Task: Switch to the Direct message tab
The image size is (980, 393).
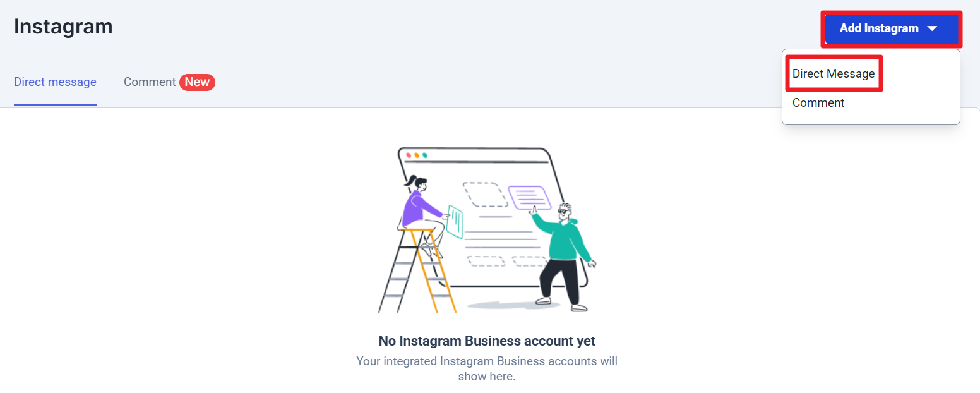Action: (55, 82)
